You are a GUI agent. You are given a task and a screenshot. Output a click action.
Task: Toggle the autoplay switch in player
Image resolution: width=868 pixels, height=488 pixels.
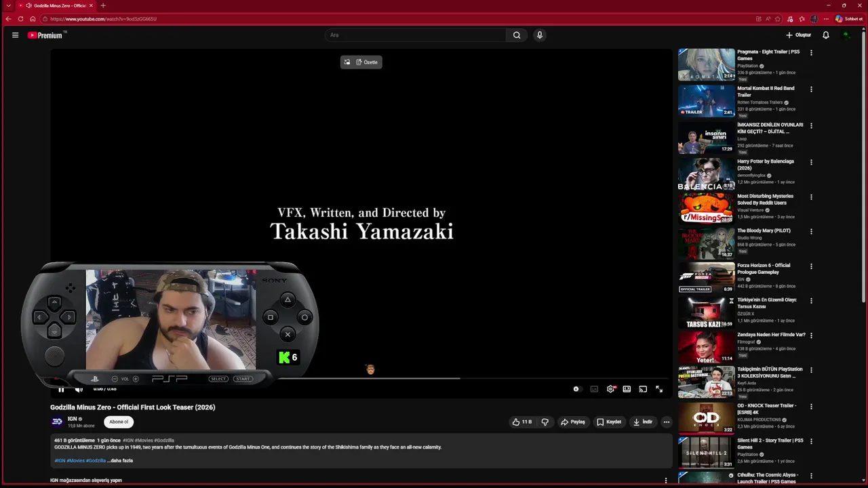pyautogui.click(x=576, y=389)
